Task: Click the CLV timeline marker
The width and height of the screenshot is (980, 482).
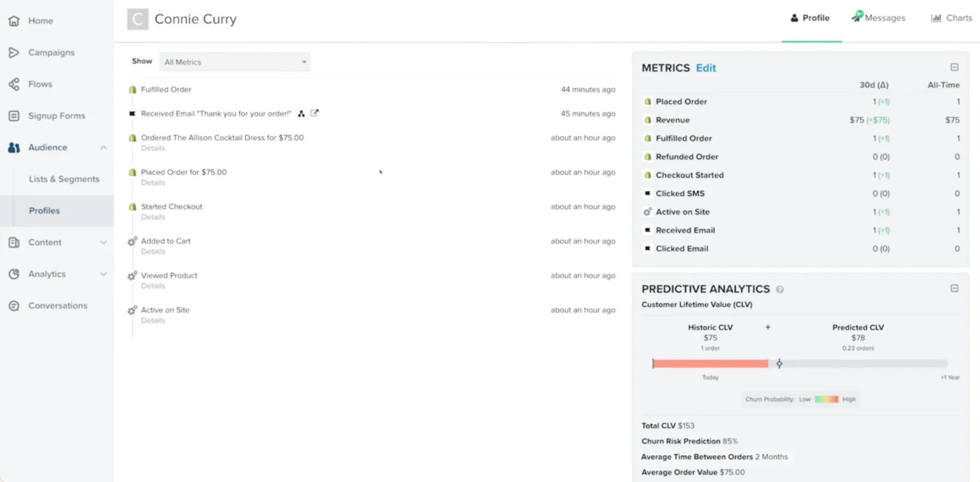Action: [779, 364]
